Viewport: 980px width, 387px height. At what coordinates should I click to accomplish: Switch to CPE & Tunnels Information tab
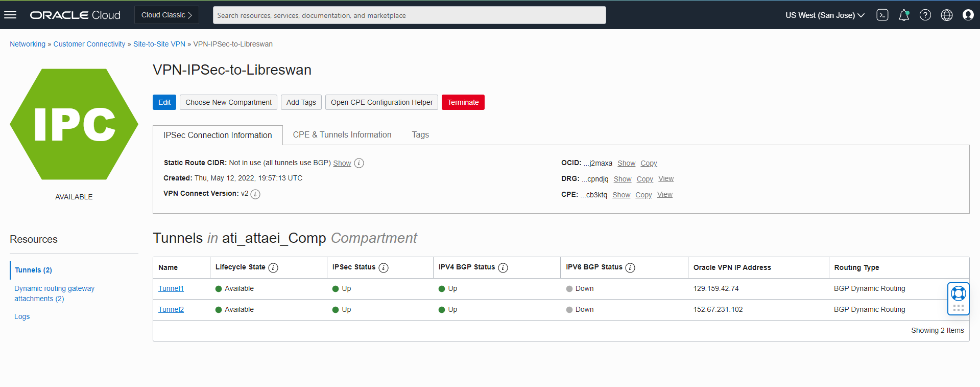point(342,135)
